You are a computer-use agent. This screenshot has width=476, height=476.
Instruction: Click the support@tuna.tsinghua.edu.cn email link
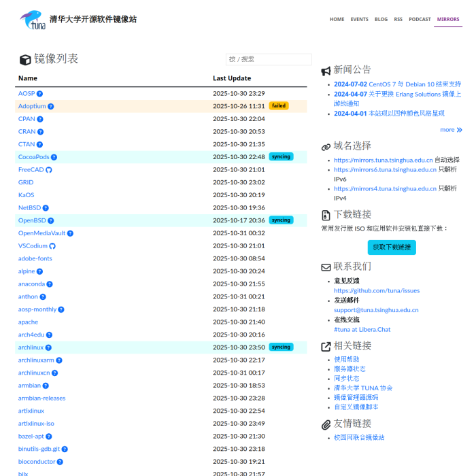point(376,310)
